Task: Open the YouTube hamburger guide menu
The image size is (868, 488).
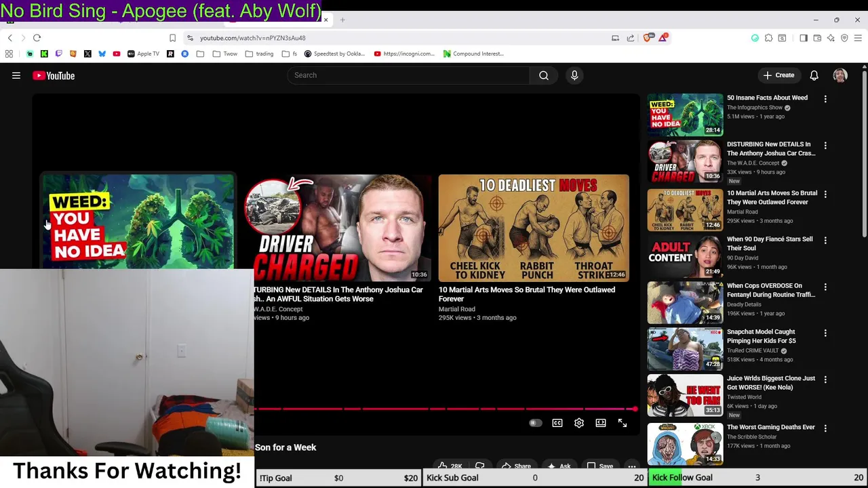Action: (x=16, y=76)
